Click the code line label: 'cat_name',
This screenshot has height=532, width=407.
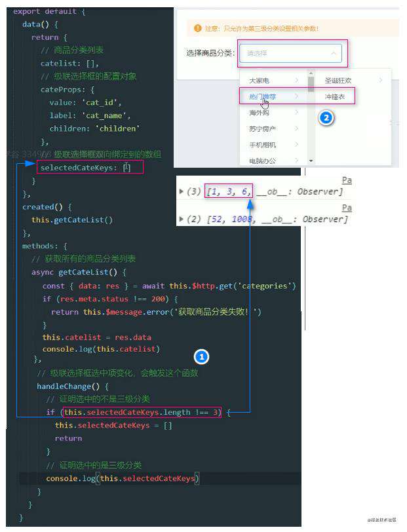pyautogui.click(x=90, y=116)
